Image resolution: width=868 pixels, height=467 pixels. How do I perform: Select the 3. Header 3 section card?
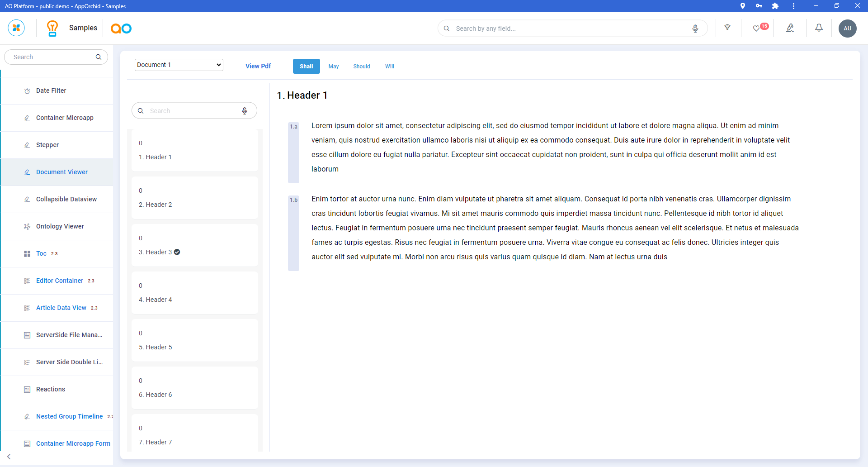coord(194,245)
